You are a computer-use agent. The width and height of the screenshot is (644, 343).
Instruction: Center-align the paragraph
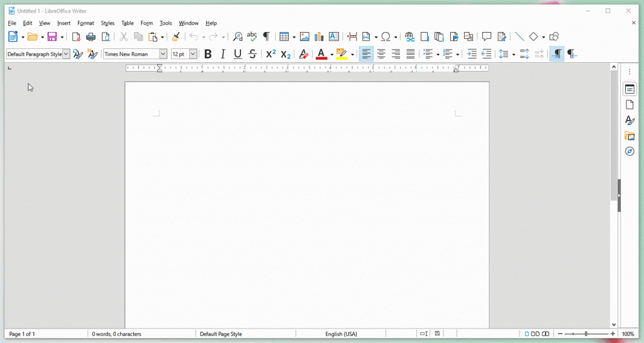pyautogui.click(x=381, y=54)
